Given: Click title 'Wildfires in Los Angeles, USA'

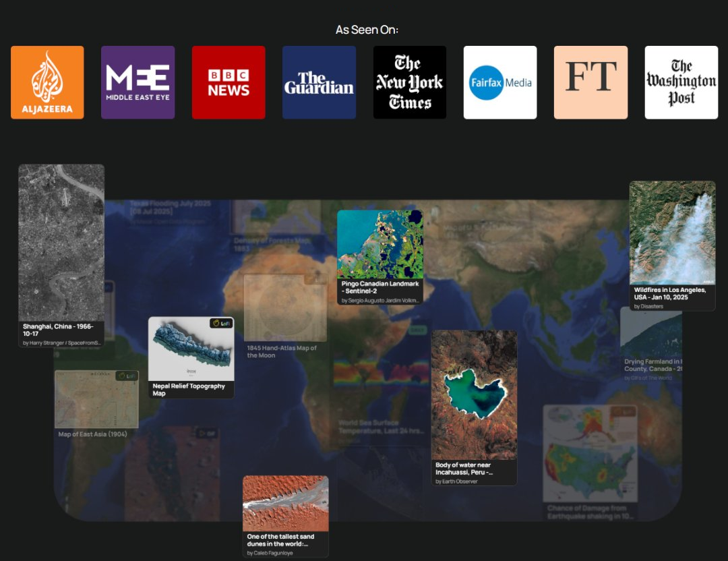Looking at the screenshot, I should [x=669, y=293].
